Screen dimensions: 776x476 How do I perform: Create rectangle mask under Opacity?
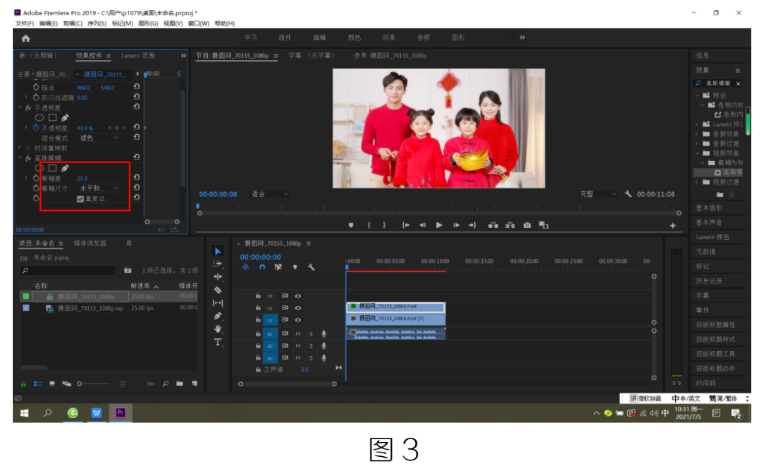52,118
